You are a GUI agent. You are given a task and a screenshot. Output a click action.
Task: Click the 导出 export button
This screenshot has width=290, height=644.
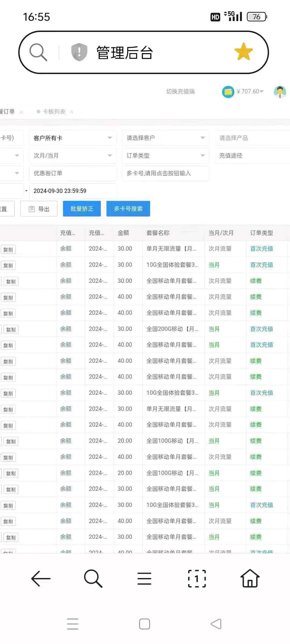click(x=39, y=209)
